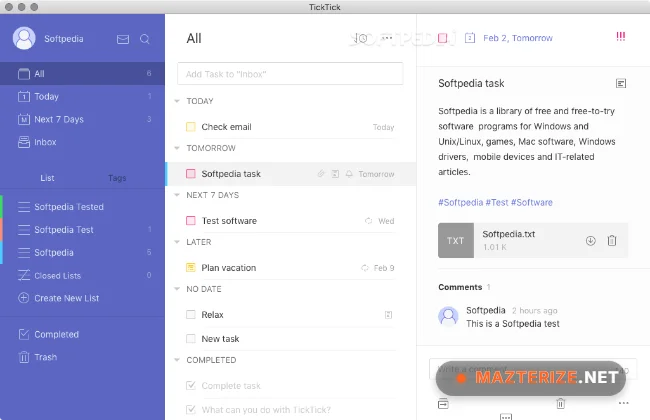Toggle description mode icon beside task title
This screenshot has height=420, width=650.
(x=621, y=83)
